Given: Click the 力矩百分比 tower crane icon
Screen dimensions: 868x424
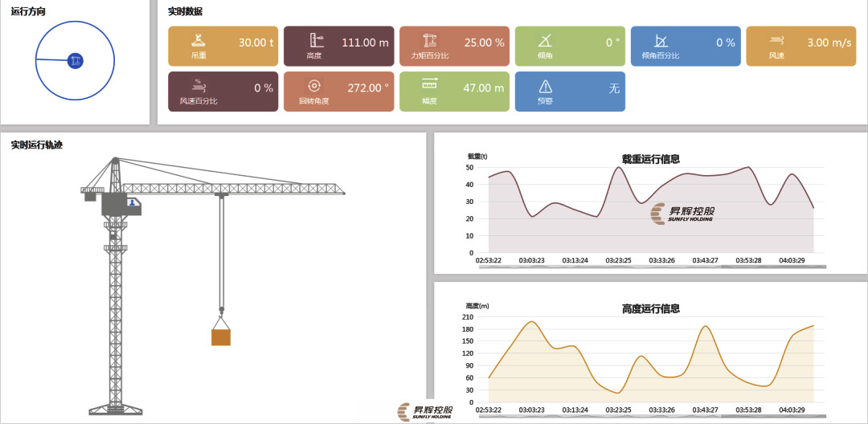Looking at the screenshot, I should coord(430,39).
